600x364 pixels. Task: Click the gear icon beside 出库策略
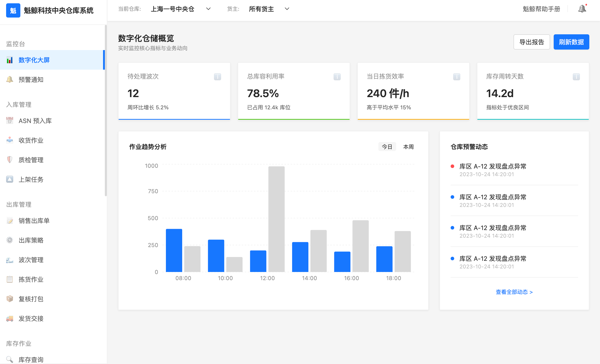coord(10,240)
